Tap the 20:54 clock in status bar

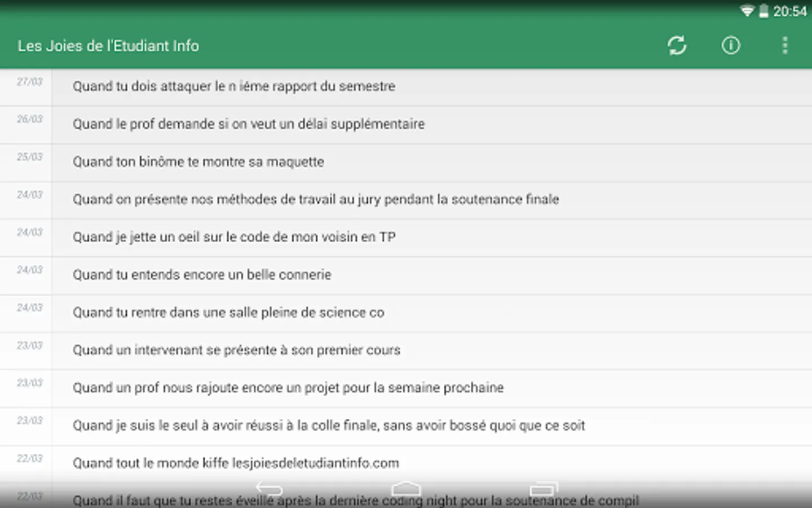(x=790, y=11)
